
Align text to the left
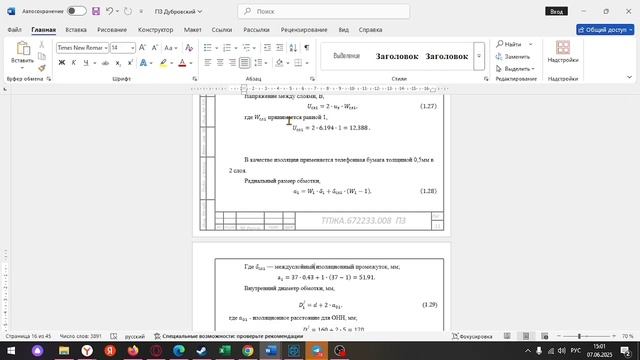(208, 63)
